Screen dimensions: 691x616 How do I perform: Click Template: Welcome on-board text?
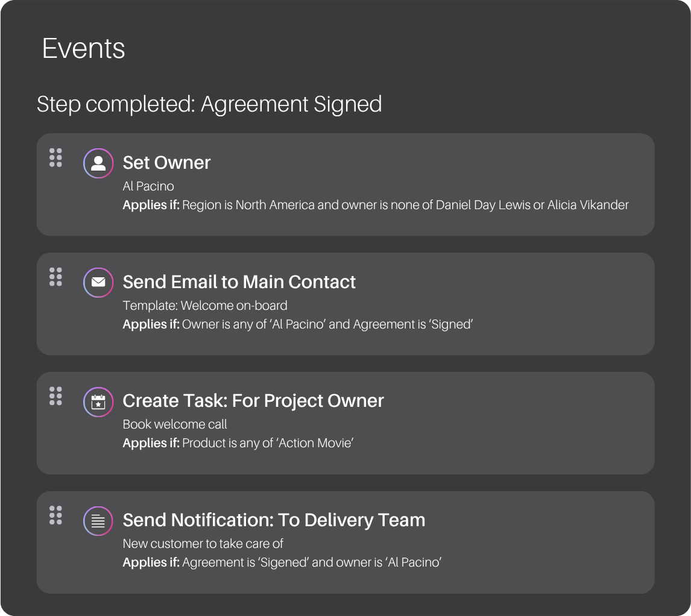point(205,306)
